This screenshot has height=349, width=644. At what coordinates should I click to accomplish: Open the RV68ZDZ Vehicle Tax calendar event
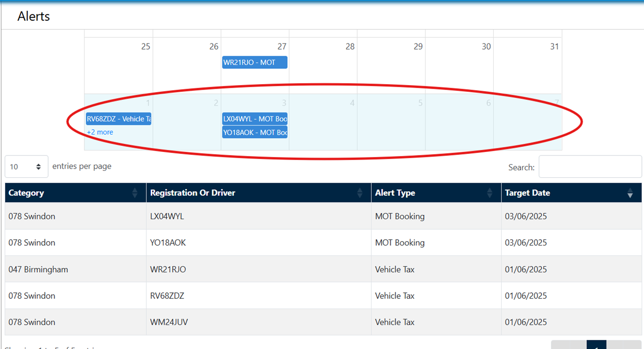pyautogui.click(x=118, y=119)
